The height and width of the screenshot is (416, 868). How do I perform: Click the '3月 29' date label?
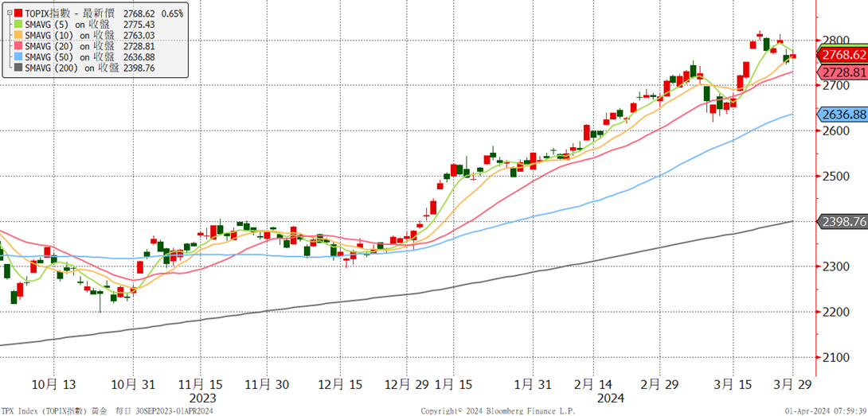click(792, 384)
